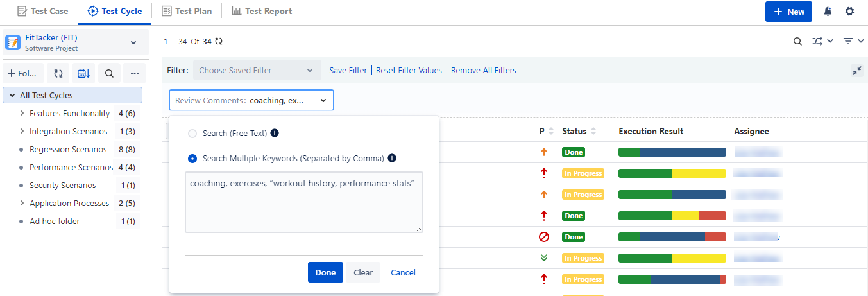Screen dimensions: 868x296
Task: Click the FitTacker project logo icon
Action: click(13, 42)
